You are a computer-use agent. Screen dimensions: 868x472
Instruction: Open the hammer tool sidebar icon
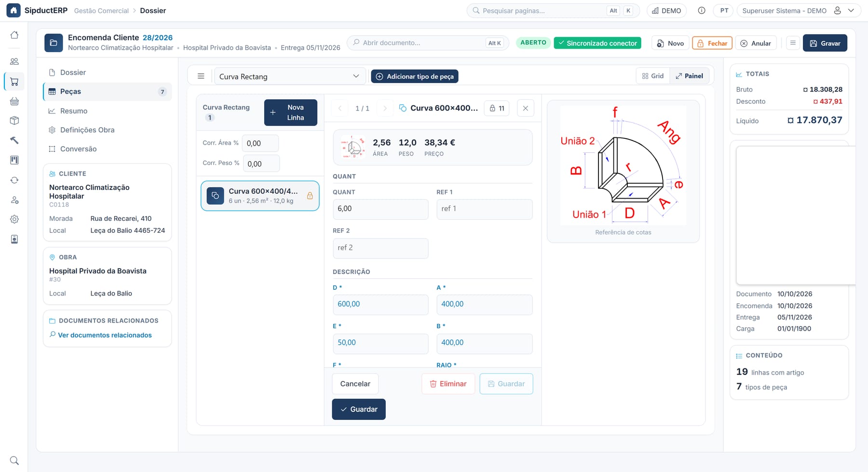pyautogui.click(x=14, y=140)
